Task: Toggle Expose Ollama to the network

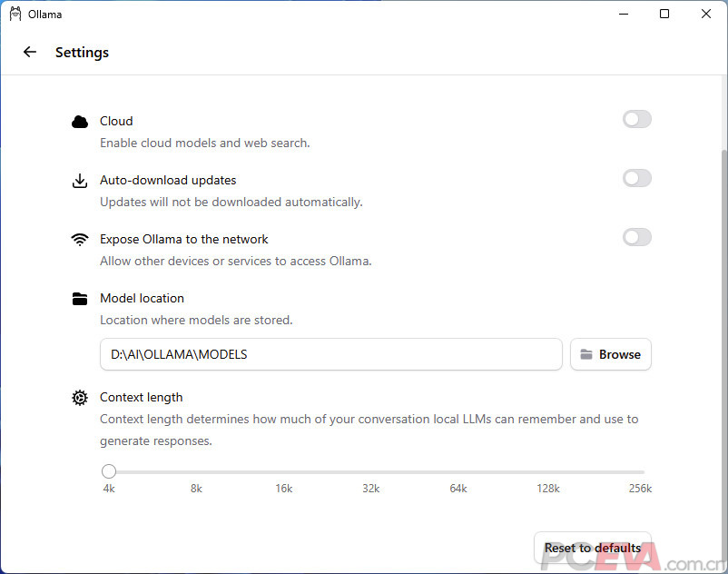Action: click(x=637, y=237)
